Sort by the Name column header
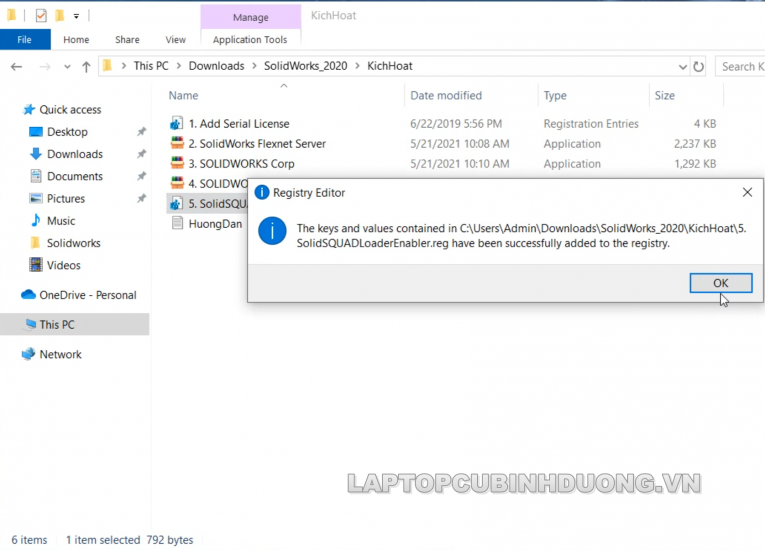This screenshot has width=765, height=550. [183, 95]
